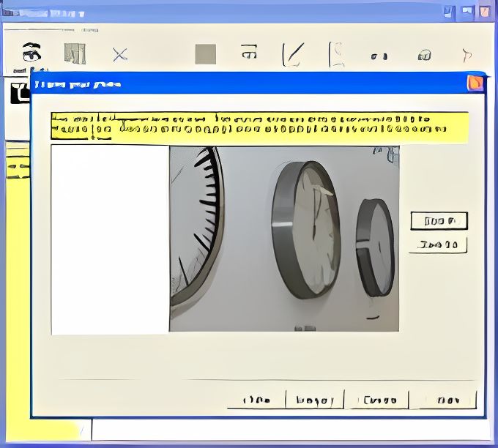This screenshot has height=448, width=498.
Task: Click the plain gray square toolbar icon
Action: tap(205, 54)
